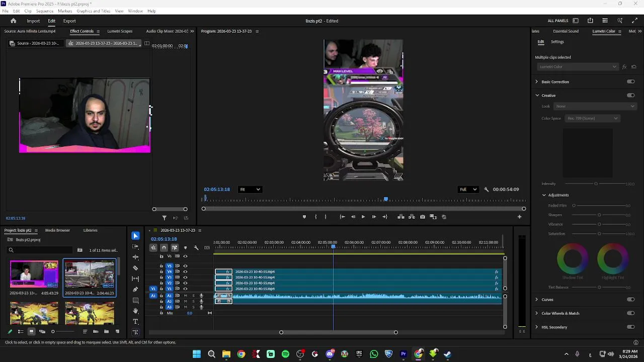
Task: Select the Slip tool
Action: point(135,279)
